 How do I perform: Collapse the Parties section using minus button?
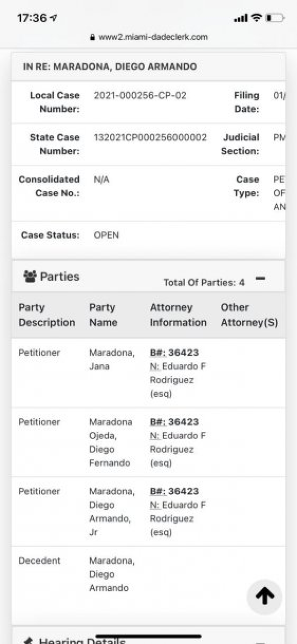pos(260,279)
